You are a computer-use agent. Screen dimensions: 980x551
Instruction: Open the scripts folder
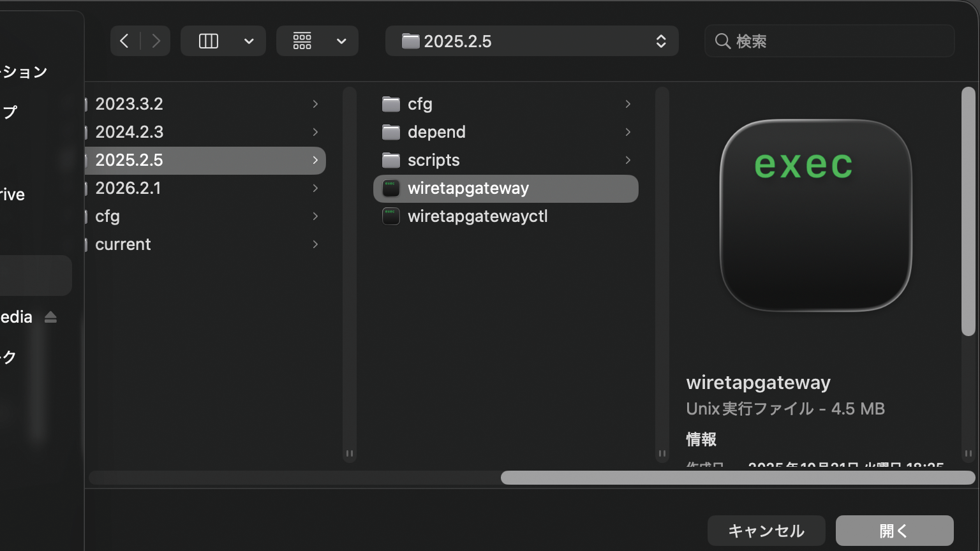tap(433, 160)
